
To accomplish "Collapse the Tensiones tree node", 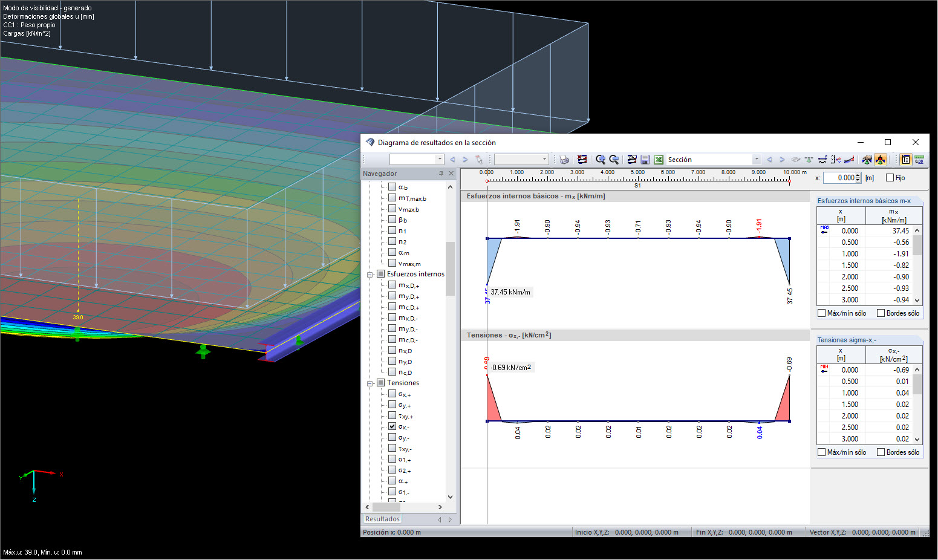I will click(x=370, y=383).
